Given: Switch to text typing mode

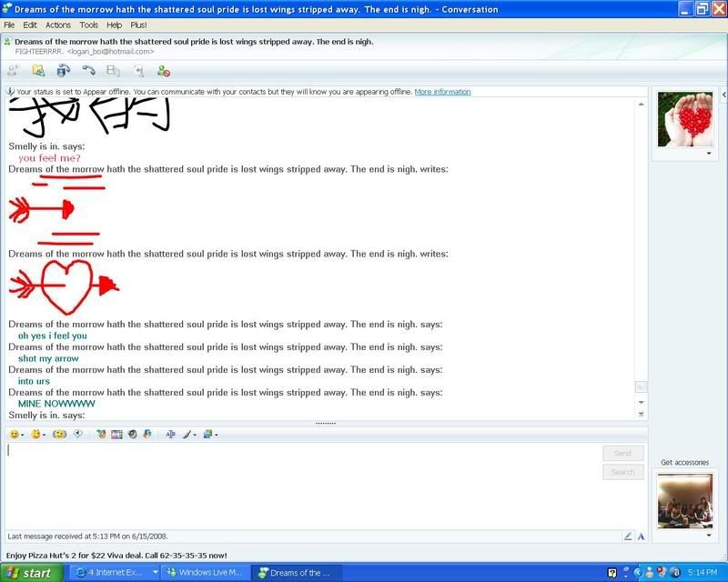Looking at the screenshot, I should [x=641, y=537].
